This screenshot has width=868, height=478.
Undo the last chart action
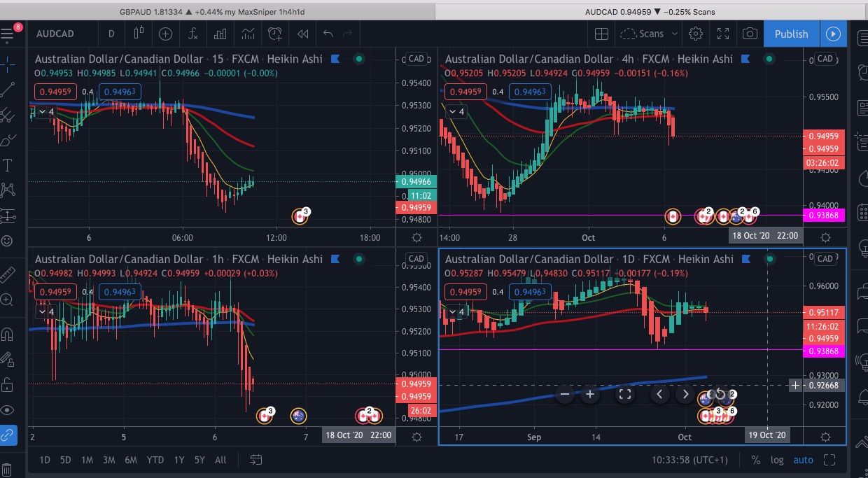[328, 34]
